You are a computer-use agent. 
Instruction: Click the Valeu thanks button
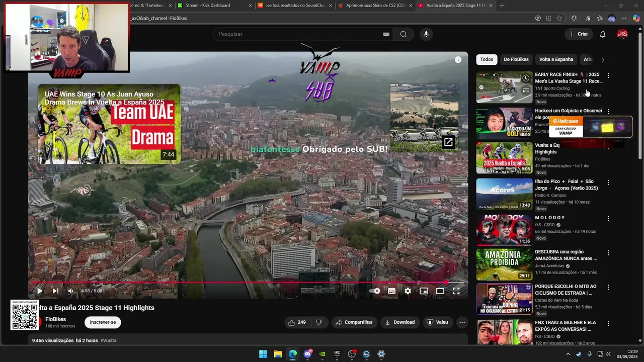pos(437,322)
